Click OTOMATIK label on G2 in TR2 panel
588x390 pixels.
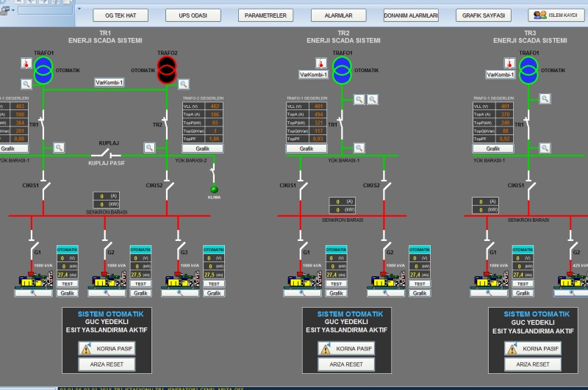420,250
